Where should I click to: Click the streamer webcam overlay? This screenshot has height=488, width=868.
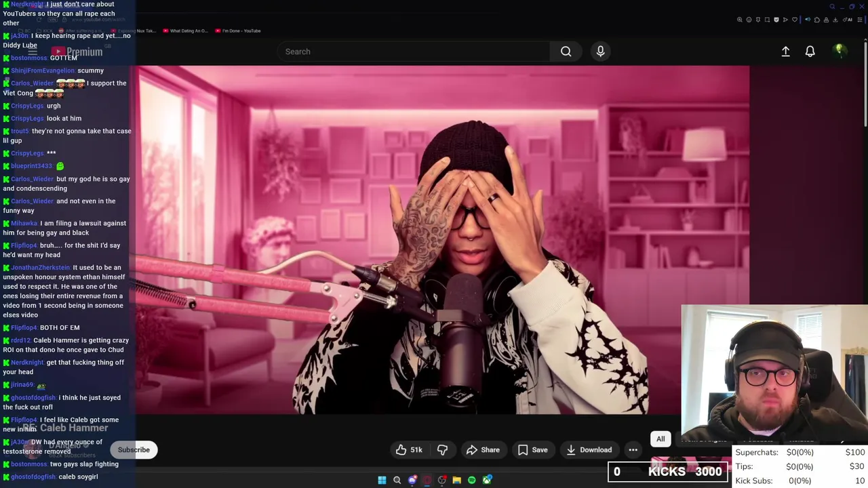[774, 374]
